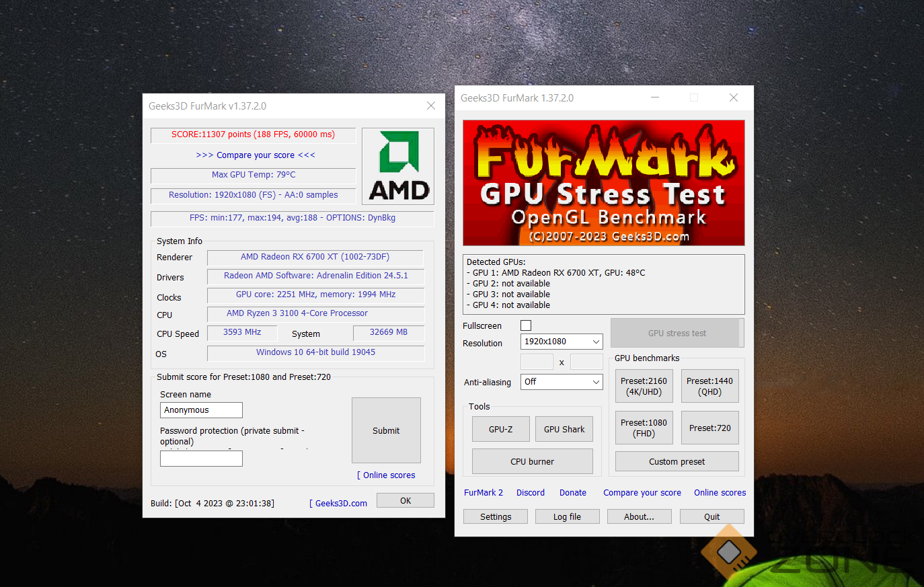The image size is (924, 587).
Task: Click the FPS min:177, max:194 text
Action: (x=293, y=218)
